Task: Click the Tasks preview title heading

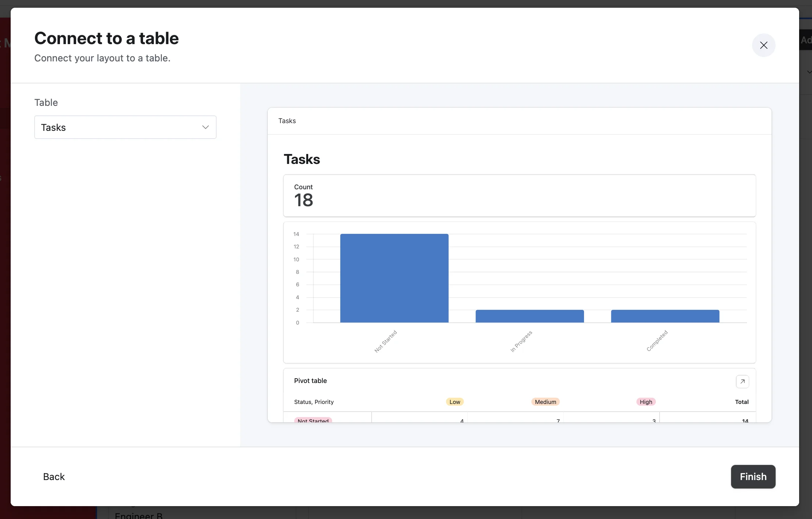Action: [x=302, y=159]
